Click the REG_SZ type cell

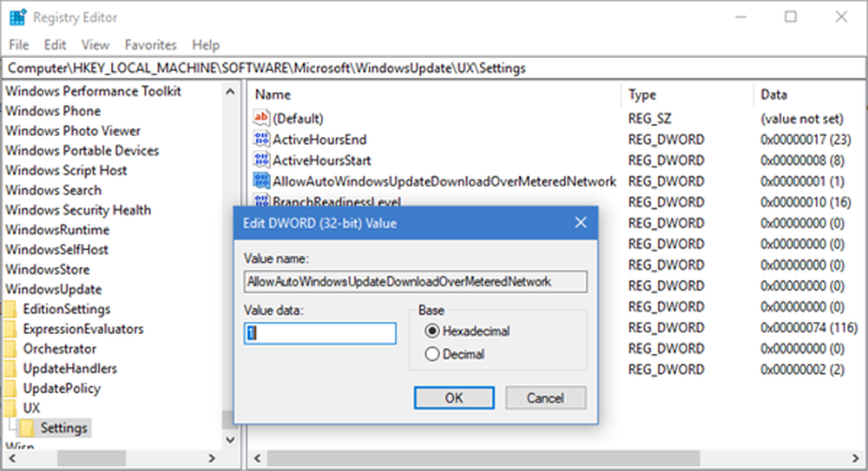pos(649,118)
